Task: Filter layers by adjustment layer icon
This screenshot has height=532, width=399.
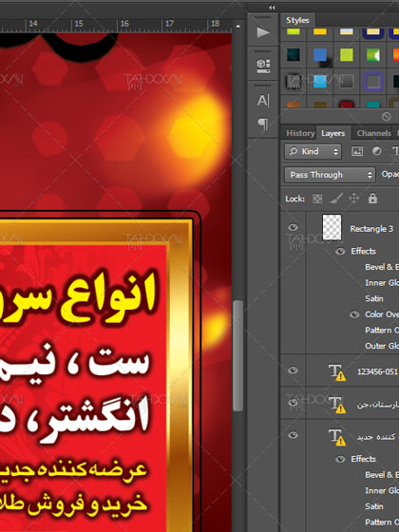Action: coord(376,151)
